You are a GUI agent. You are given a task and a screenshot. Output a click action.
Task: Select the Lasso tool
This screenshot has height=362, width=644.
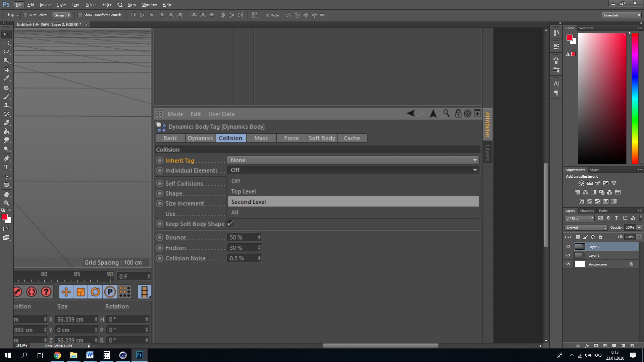point(6,52)
